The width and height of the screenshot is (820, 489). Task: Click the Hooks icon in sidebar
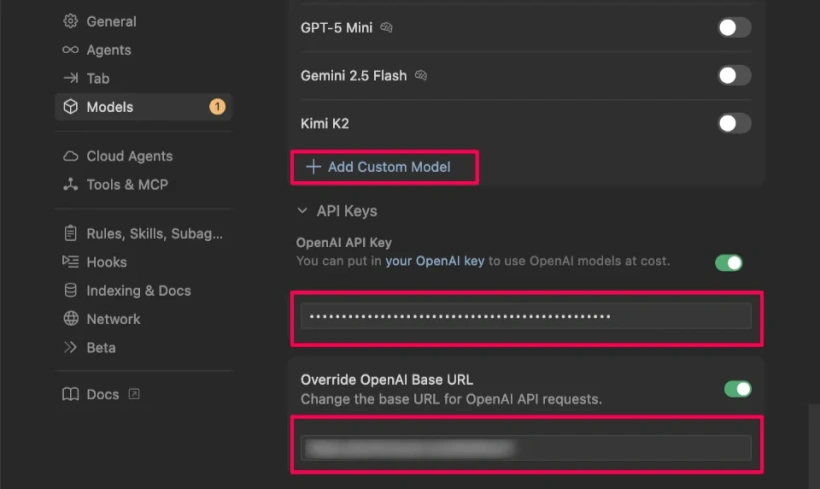point(70,262)
